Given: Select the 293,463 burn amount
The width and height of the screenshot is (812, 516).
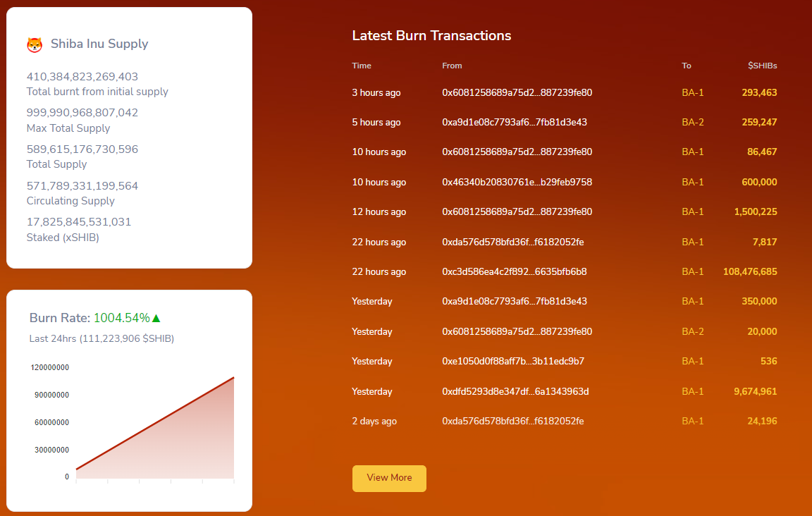Looking at the screenshot, I should click(x=759, y=93).
